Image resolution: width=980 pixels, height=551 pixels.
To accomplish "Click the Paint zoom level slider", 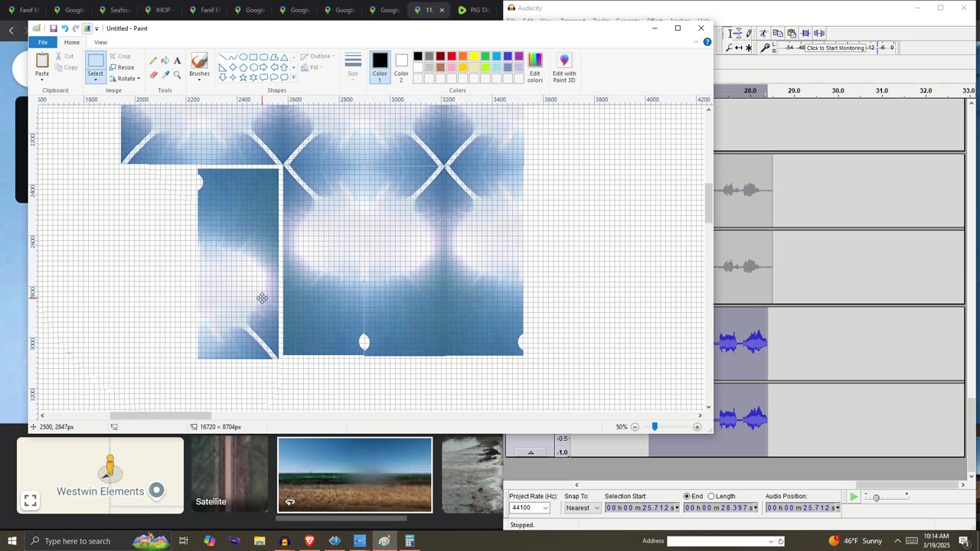I will pyautogui.click(x=655, y=427).
